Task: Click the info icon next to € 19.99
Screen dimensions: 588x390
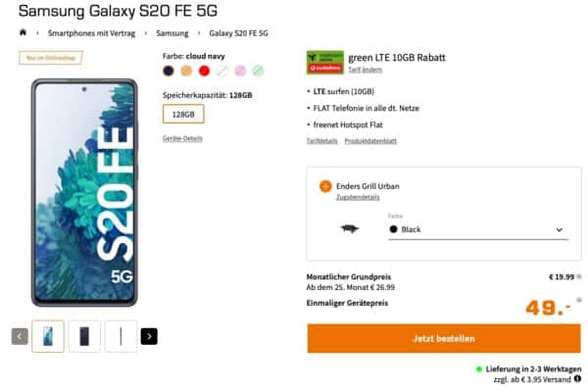Action: tap(579, 276)
